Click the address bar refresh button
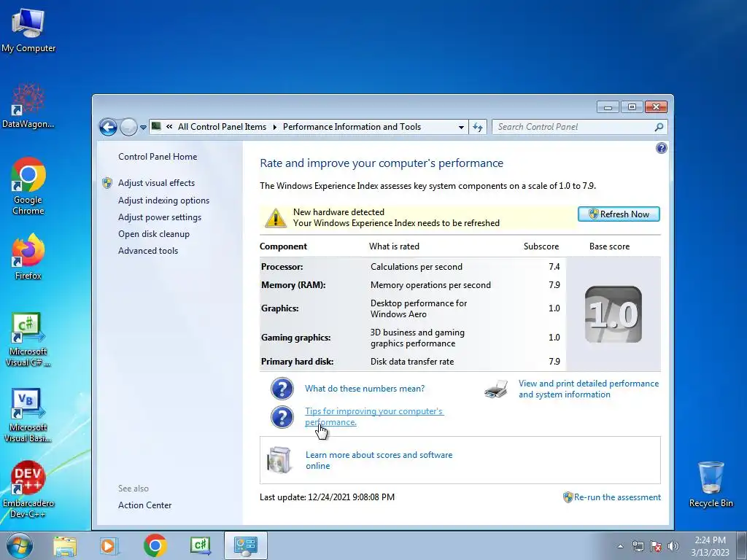The image size is (747, 560). click(478, 127)
